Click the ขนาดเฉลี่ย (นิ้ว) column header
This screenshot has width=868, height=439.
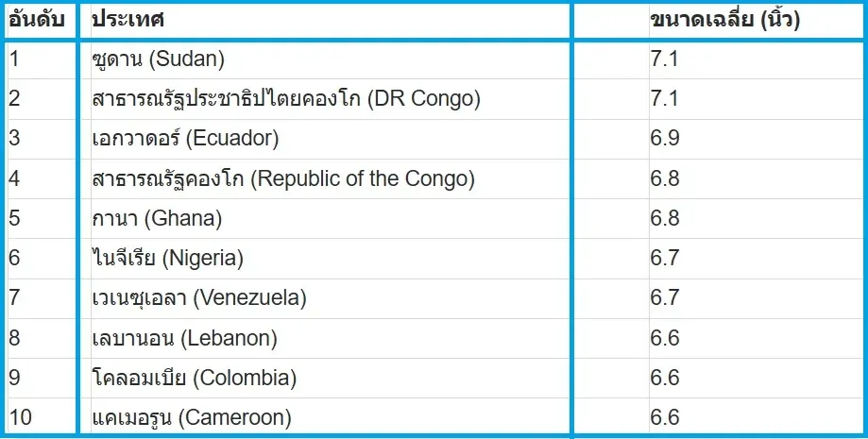[x=725, y=20]
